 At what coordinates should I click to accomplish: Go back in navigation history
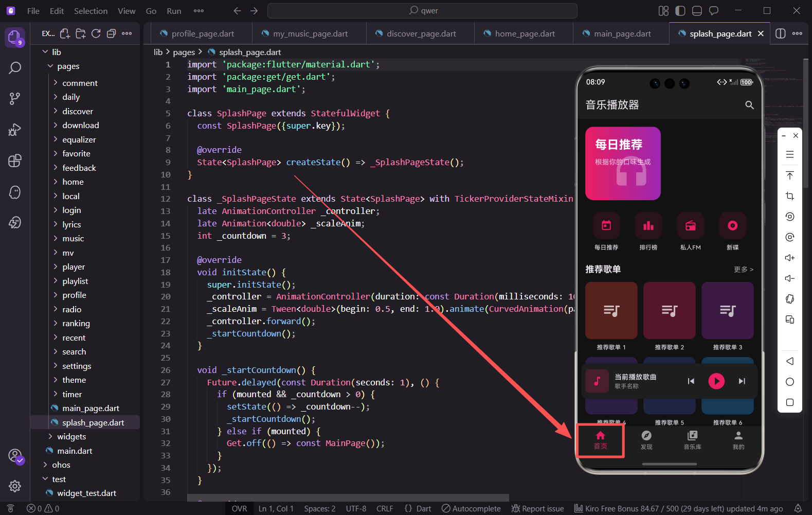tap(237, 11)
